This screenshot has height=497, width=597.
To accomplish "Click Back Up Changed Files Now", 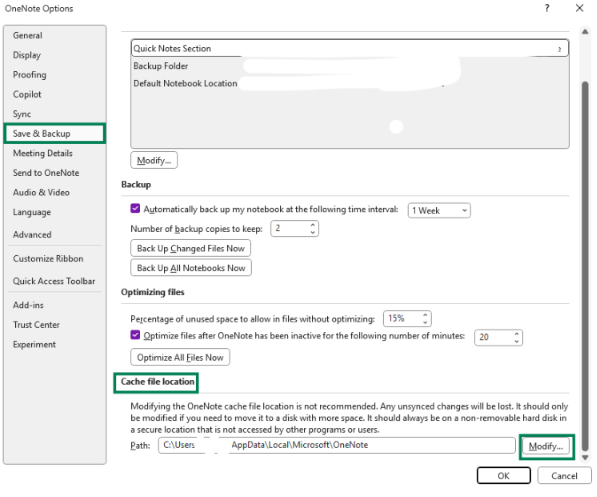I will click(x=190, y=248).
